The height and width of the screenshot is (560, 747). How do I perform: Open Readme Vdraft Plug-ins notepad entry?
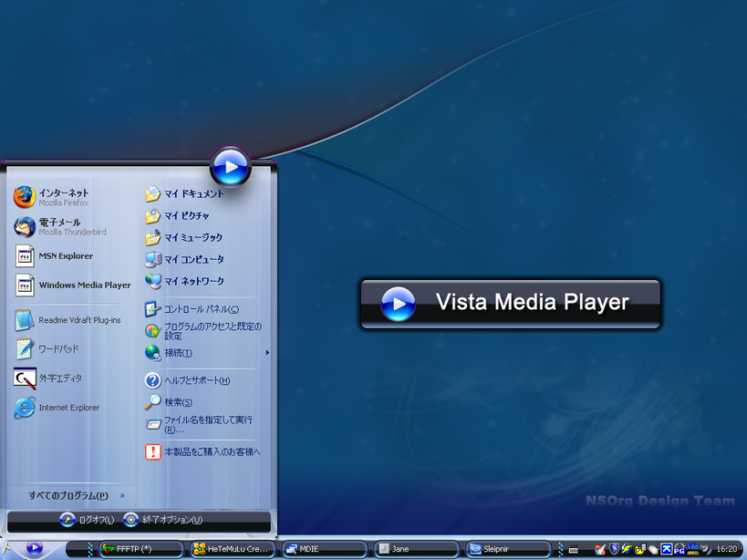[x=67, y=320]
